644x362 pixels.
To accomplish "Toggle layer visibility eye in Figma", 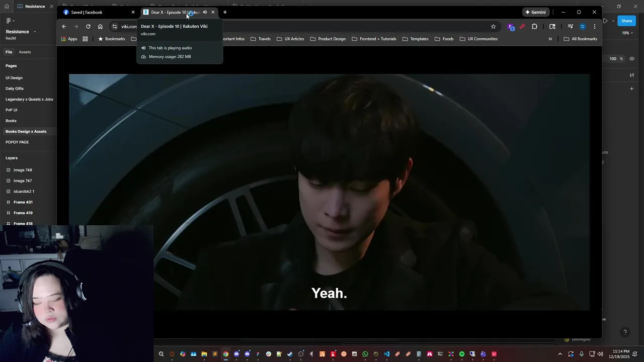I will coord(632,59).
